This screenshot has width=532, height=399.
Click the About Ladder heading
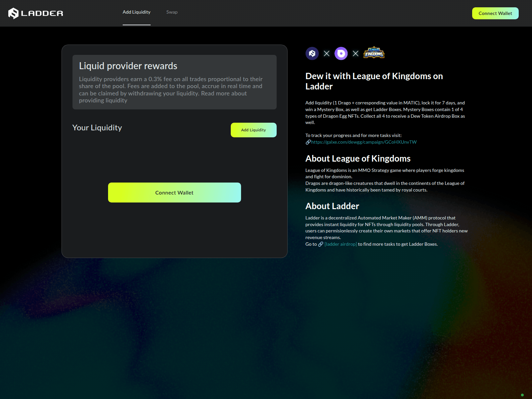click(332, 206)
